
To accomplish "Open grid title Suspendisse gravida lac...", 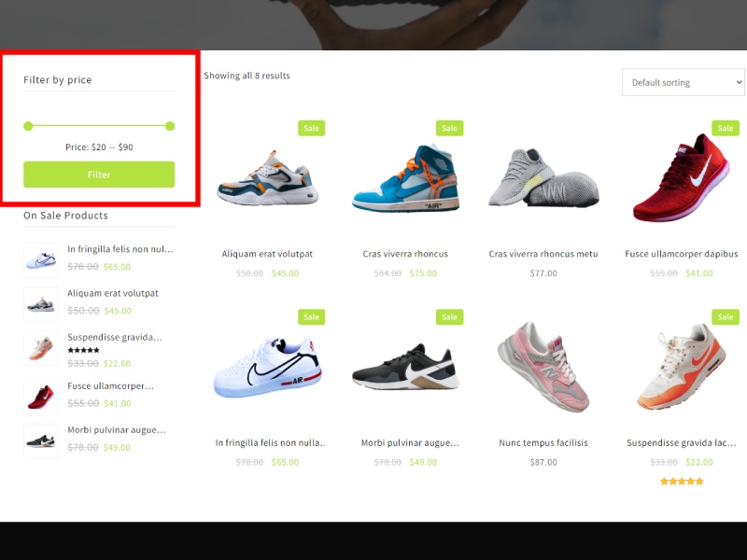I will pos(682,442).
